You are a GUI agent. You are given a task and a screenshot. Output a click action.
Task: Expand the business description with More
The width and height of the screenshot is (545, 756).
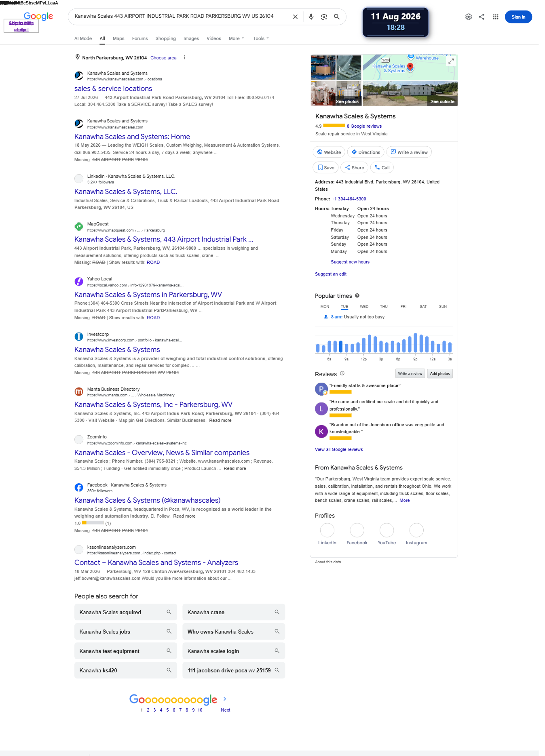(x=404, y=500)
